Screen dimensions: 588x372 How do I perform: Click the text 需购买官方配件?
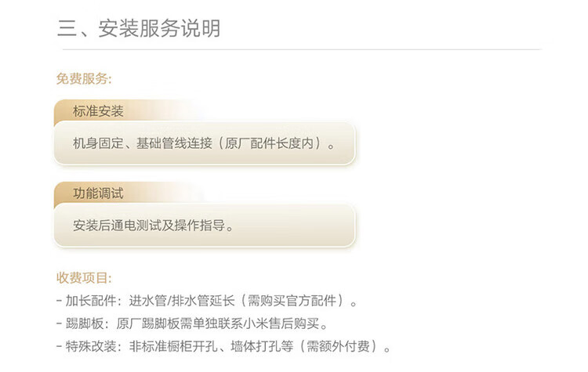292,301
